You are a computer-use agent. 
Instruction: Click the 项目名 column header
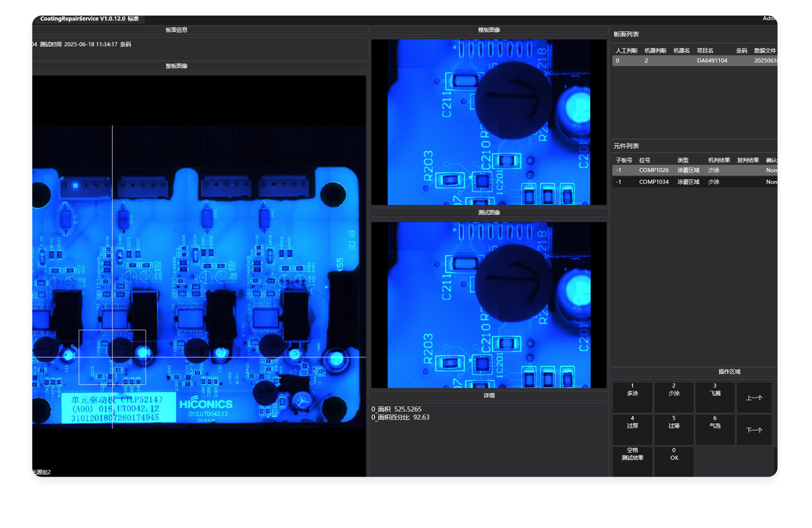pos(704,51)
